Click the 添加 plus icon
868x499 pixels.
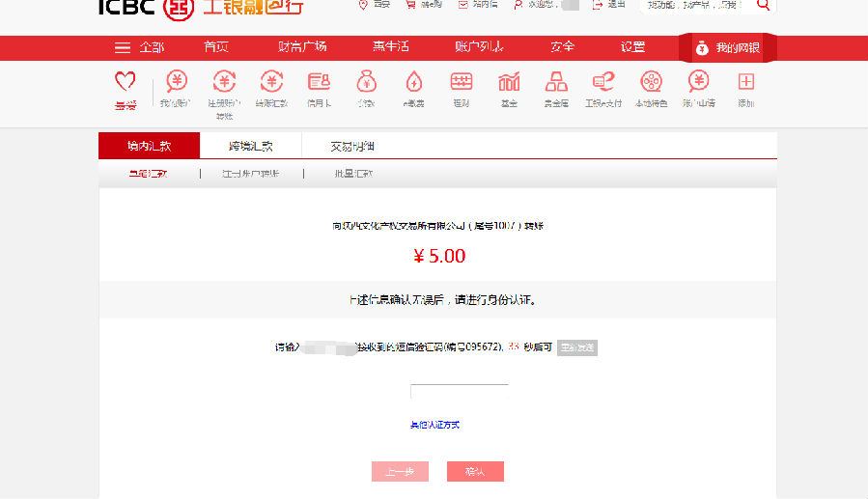click(x=746, y=81)
